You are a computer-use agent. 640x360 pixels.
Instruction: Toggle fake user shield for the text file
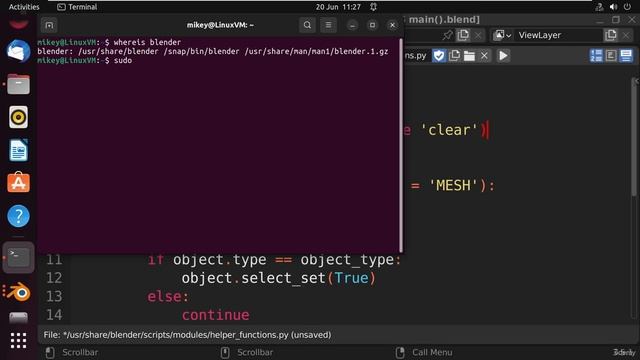click(439, 56)
